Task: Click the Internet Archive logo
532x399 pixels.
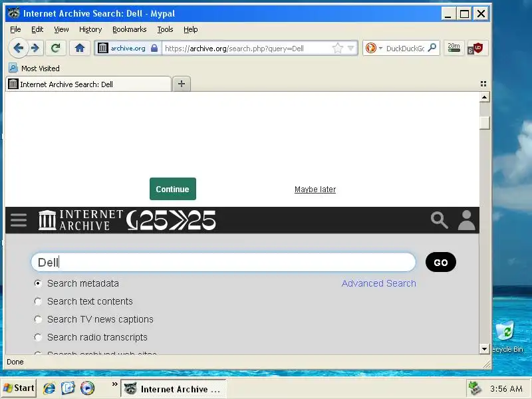Action: point(80,220)
